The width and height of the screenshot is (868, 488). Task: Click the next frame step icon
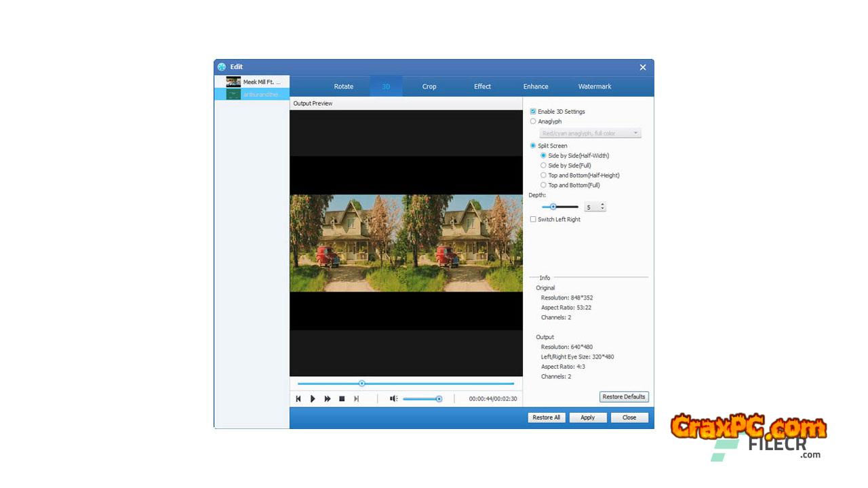tap(357, 399)
